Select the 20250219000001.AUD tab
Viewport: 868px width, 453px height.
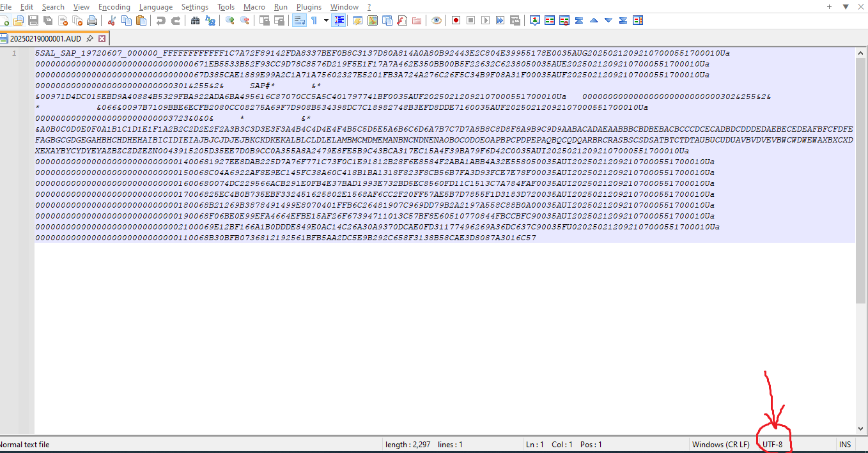tap(45, 38)
